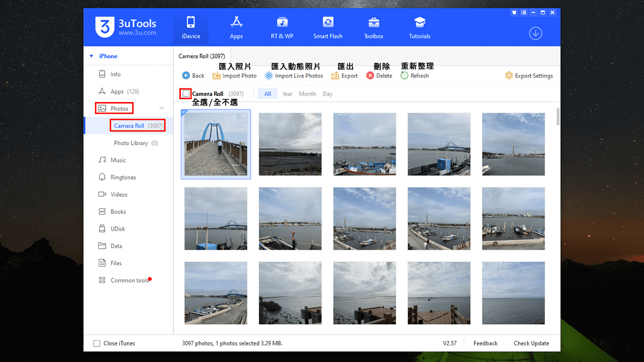
Task: Click the download arrow circle icon
Action: [x=535, y=33]
